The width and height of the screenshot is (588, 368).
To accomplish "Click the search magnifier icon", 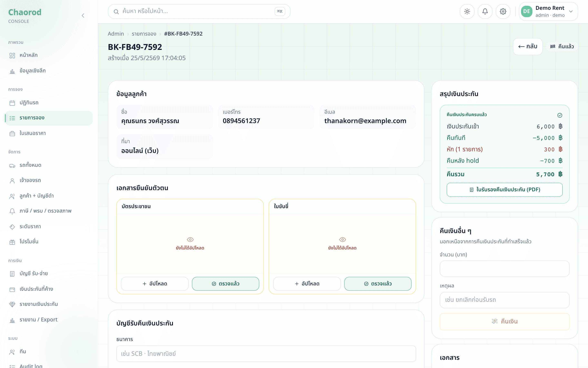I will click(116, 11).
